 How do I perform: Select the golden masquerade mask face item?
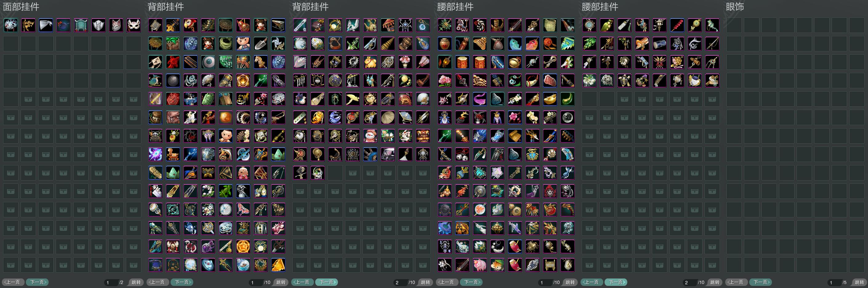[x=28, y=25]
